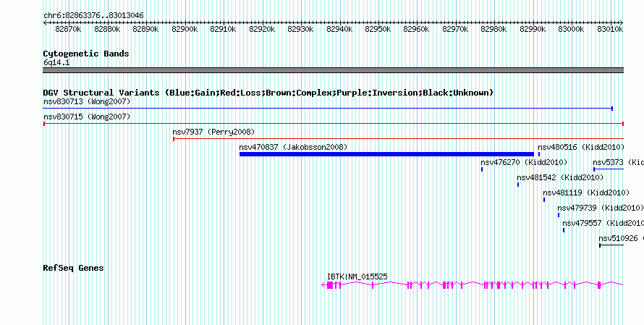
Task: Click the 83000k ruler tick label
Action: [x=572, y=29]
